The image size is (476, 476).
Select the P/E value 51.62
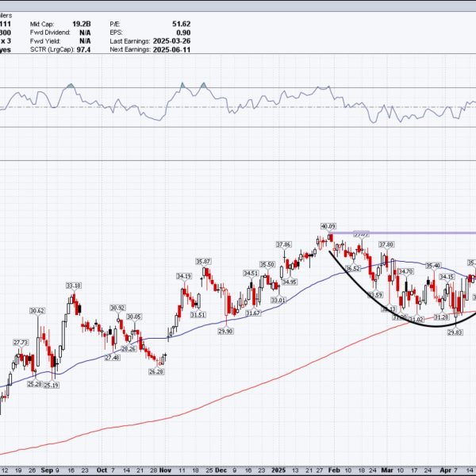(181, 24)
